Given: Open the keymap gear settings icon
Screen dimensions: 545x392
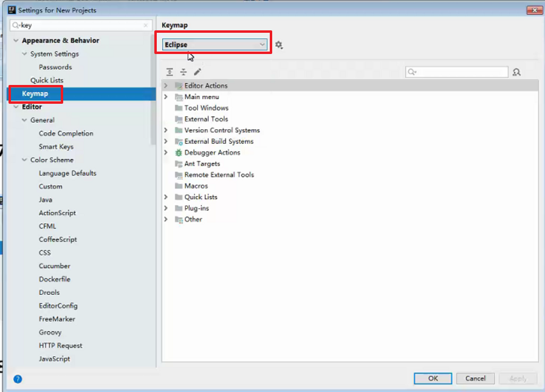Looking at the screenshot, I should click(x=279, y=45).
